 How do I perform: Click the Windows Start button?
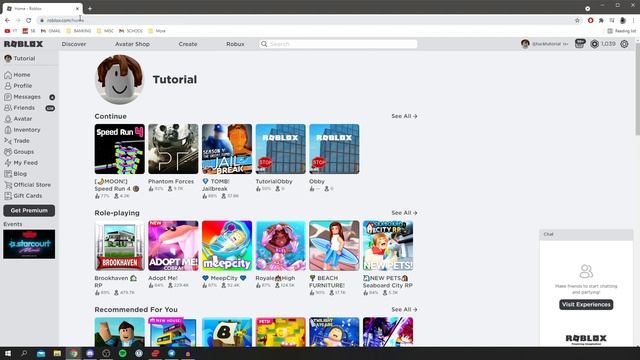click(x=8, y=353)
